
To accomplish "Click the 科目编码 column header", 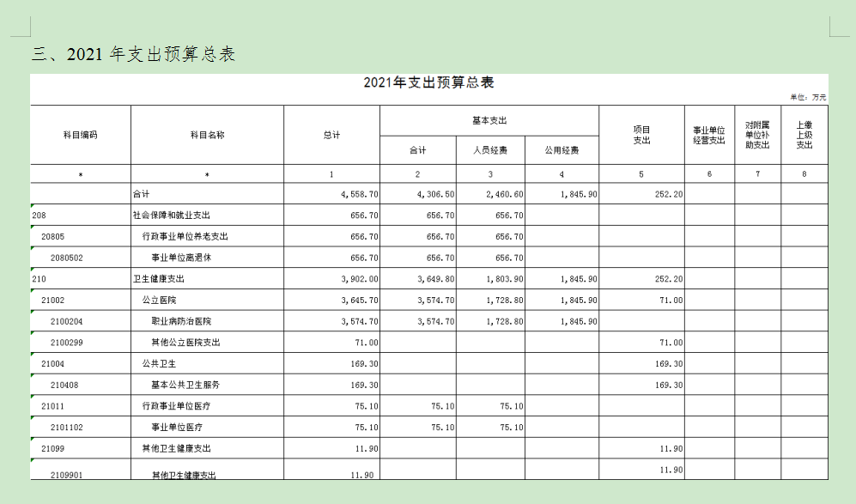I will pyautogui.click(x=80, y=135).
